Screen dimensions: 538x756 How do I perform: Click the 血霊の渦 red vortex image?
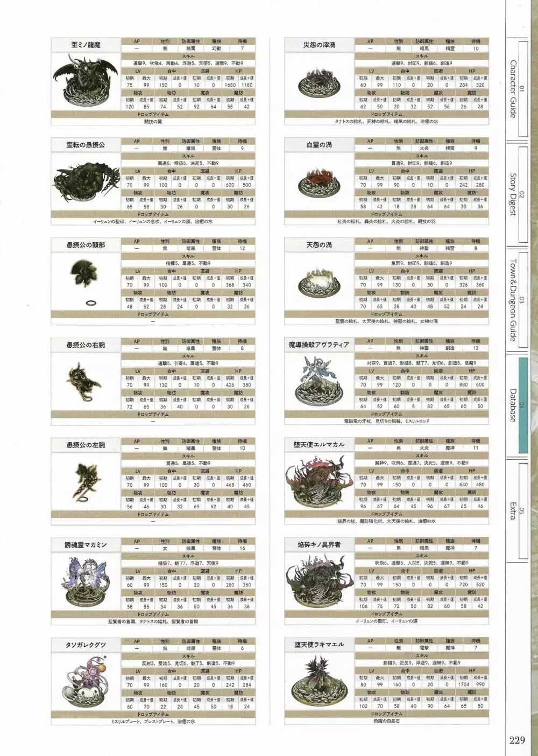(x=319, y=181)
